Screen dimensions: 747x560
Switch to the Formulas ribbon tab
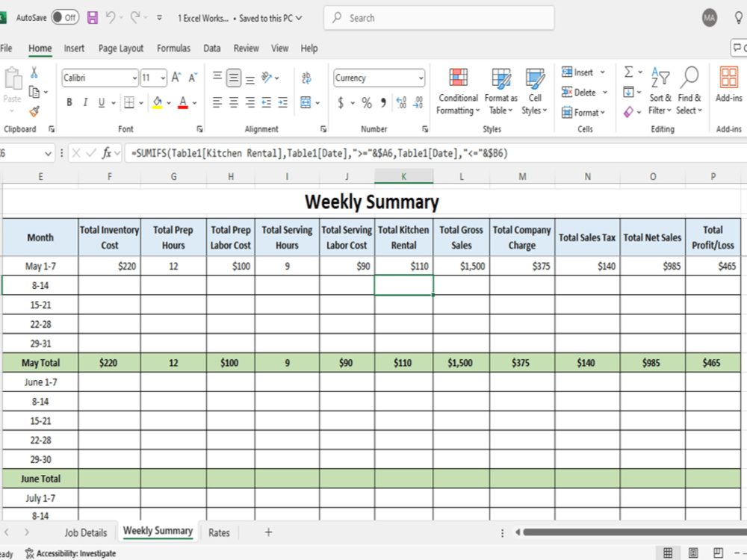(173, 48)
